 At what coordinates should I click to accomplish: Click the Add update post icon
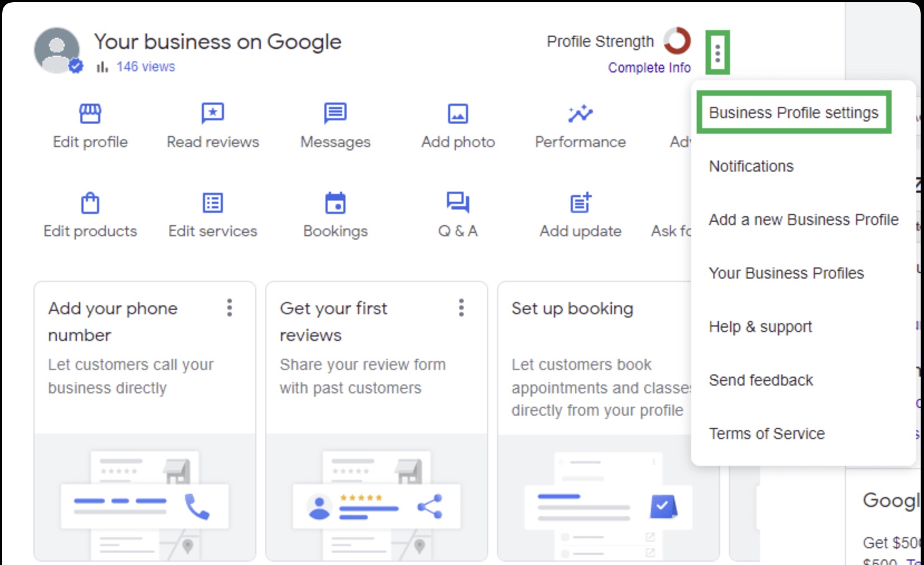click(581, 203)
